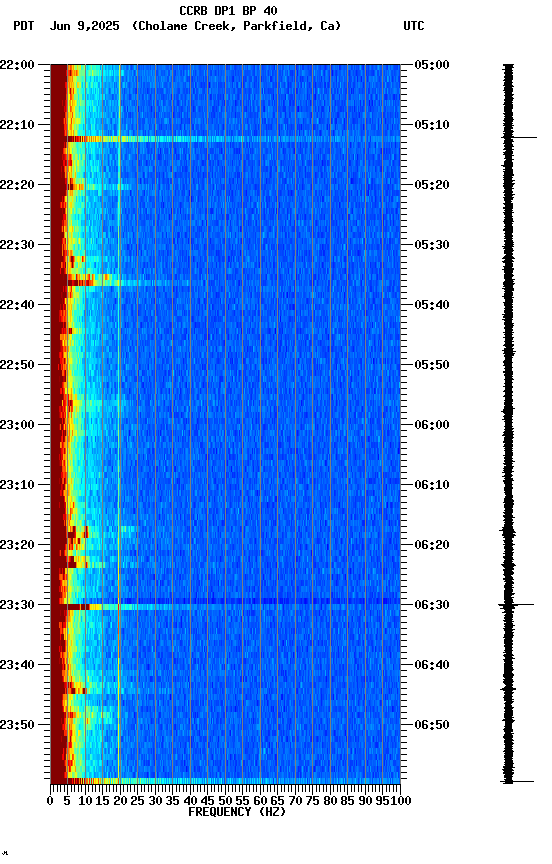Click the seismogram marker line at 06:30 UTC
The image size is (552, 864).
point(516,605)
